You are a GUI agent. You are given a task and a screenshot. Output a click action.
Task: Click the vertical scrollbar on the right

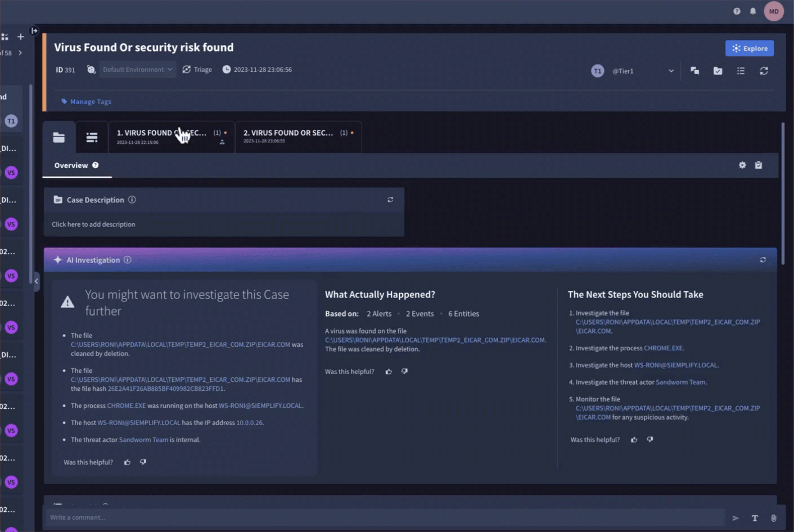pyautogui.click(x=783, y=186)
